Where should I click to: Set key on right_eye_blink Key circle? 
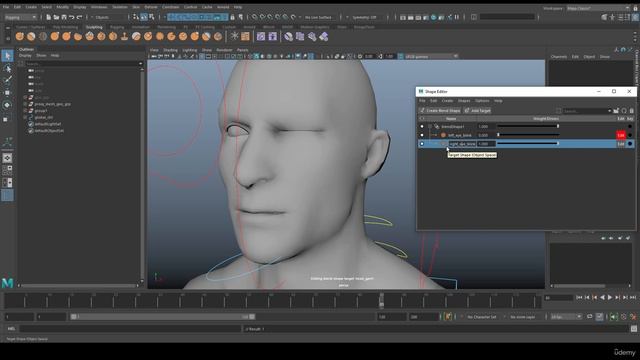pyautogui.click(x=630, y=144)
